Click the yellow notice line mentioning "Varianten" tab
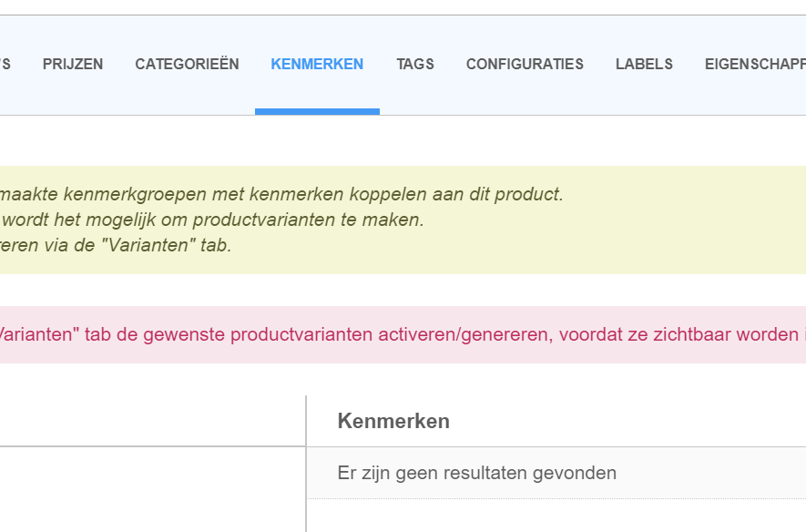 [116, 245]
